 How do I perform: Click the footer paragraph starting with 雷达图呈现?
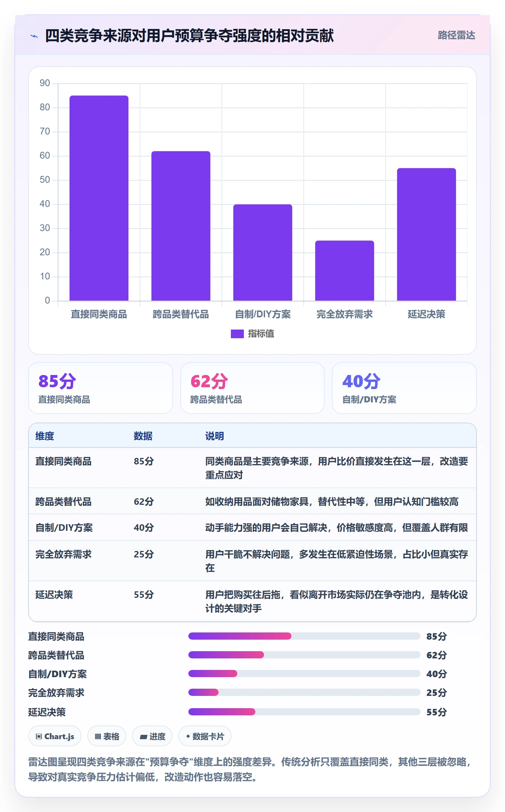click(250, 769)
